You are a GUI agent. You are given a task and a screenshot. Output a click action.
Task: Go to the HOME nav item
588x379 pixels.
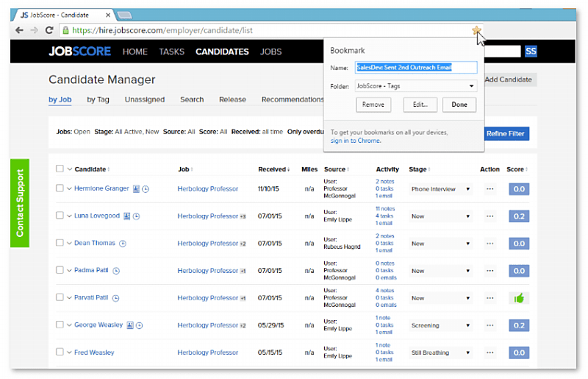135,52
